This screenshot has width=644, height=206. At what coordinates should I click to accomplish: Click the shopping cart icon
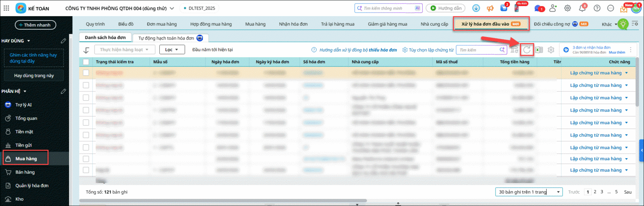[504, 8]
